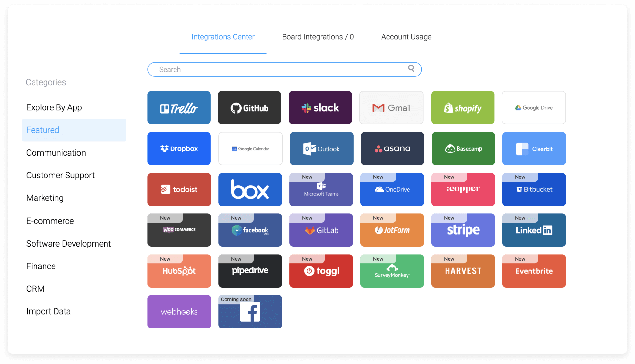Select the HubSpot integration
Viewport: 635px width, 364px height.
179,270
